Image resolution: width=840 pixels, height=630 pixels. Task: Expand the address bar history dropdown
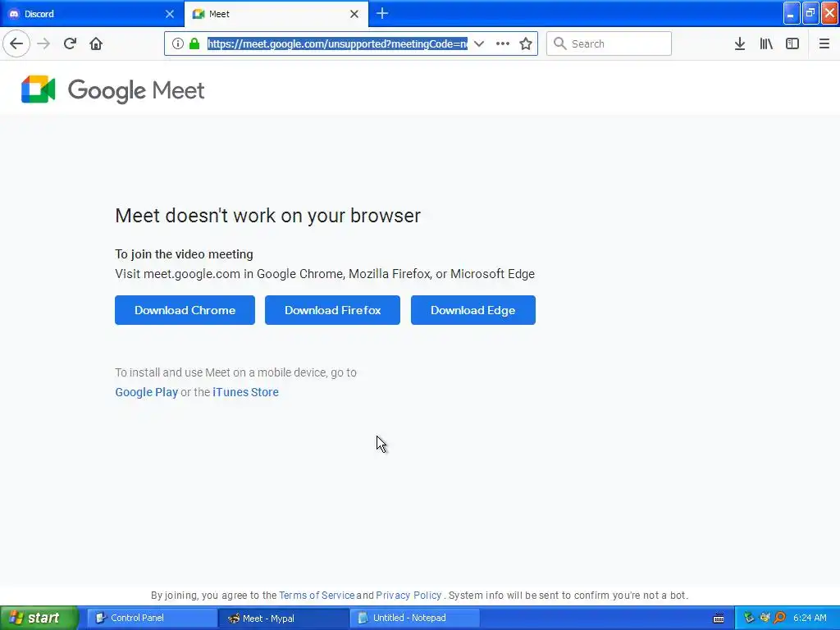tap(479, 43)
